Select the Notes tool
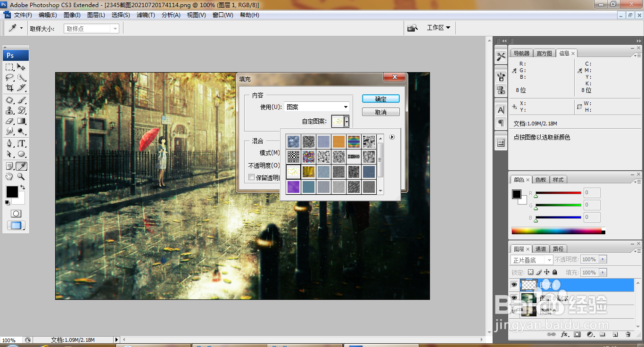The width and height of the screenshot is (644, 347). [9, 166]
